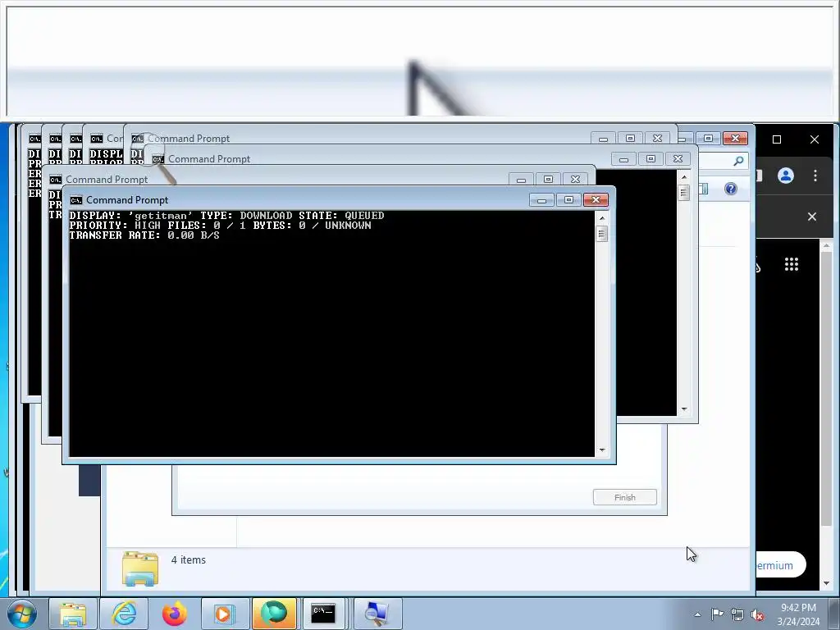Maximize the browser window
Viewport: 840px width, 630px height.
click(777, 139)
